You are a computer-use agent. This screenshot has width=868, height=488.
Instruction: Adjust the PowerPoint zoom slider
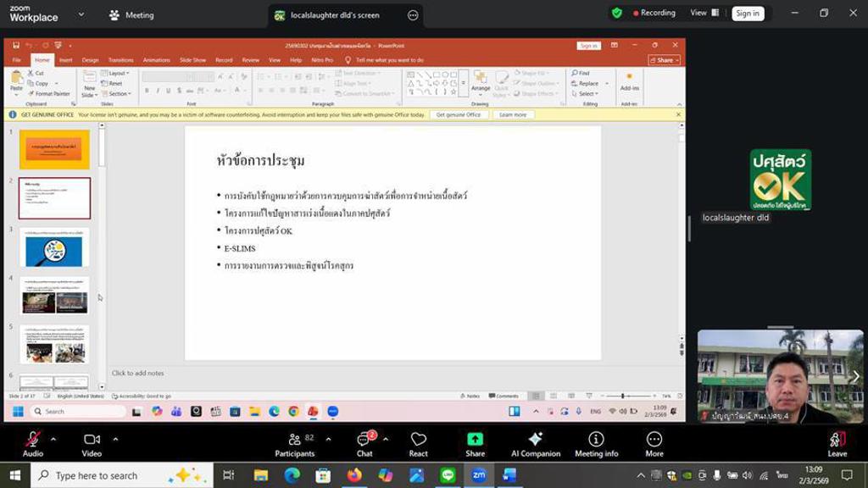coord(623,396)
